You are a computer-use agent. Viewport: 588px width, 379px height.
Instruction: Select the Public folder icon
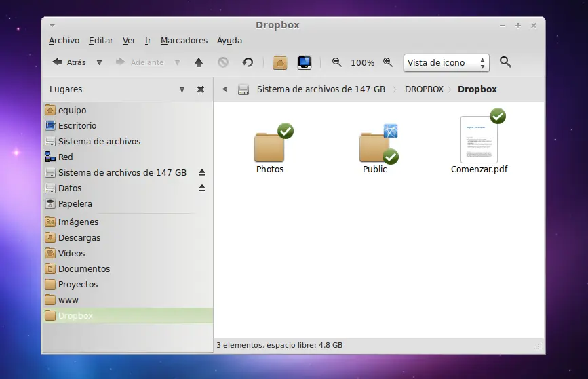pos(374,146)
